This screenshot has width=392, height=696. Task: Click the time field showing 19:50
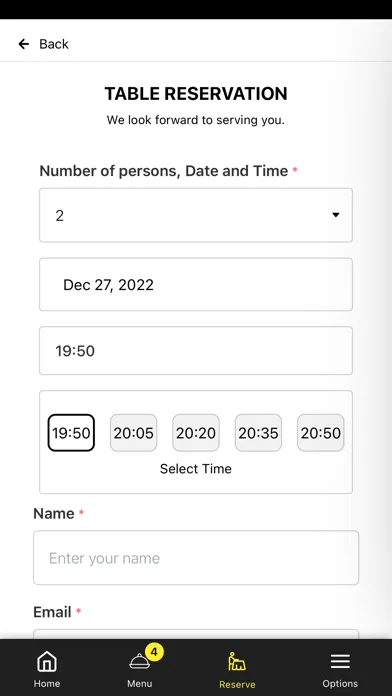point(196,351)
